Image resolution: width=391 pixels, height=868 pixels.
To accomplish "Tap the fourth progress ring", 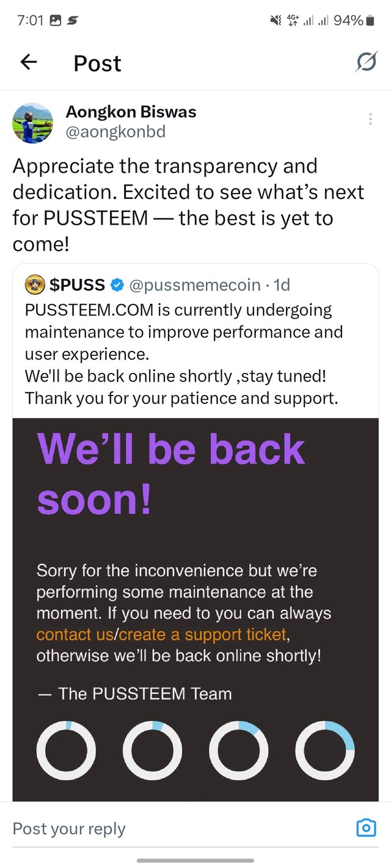I will (x=325, y=751).
